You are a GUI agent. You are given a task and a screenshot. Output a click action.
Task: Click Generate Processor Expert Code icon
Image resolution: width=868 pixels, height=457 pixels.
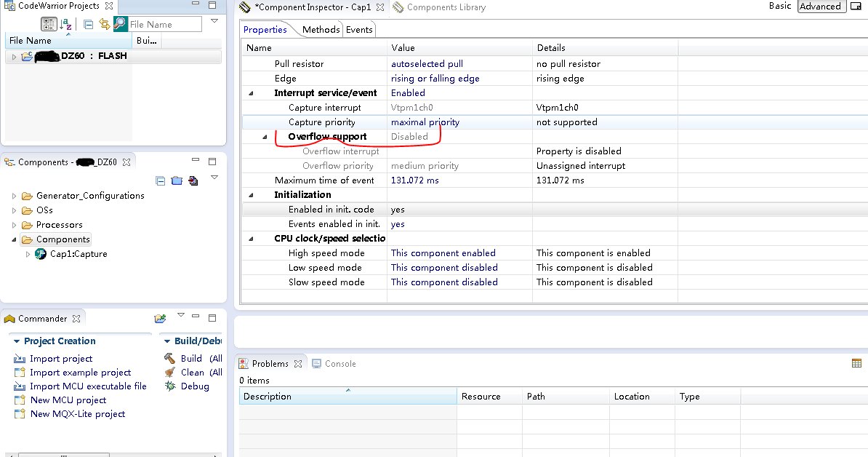pyautogui.click(x=193, y=180)
